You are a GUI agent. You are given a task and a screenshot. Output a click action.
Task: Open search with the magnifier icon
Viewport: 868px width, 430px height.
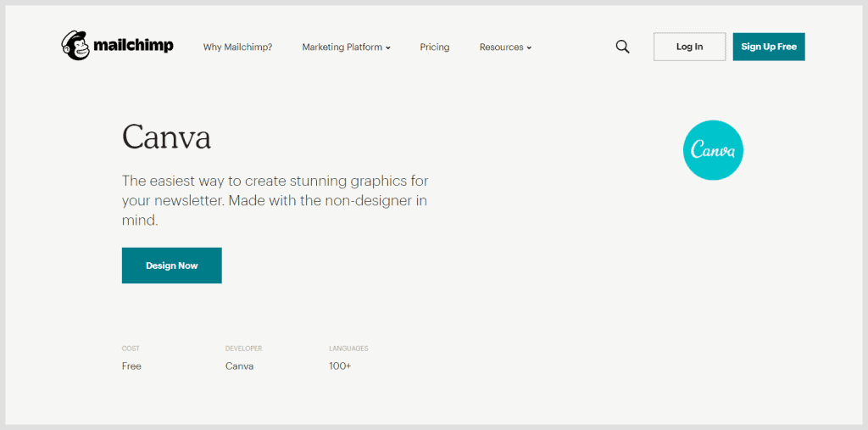622,47
